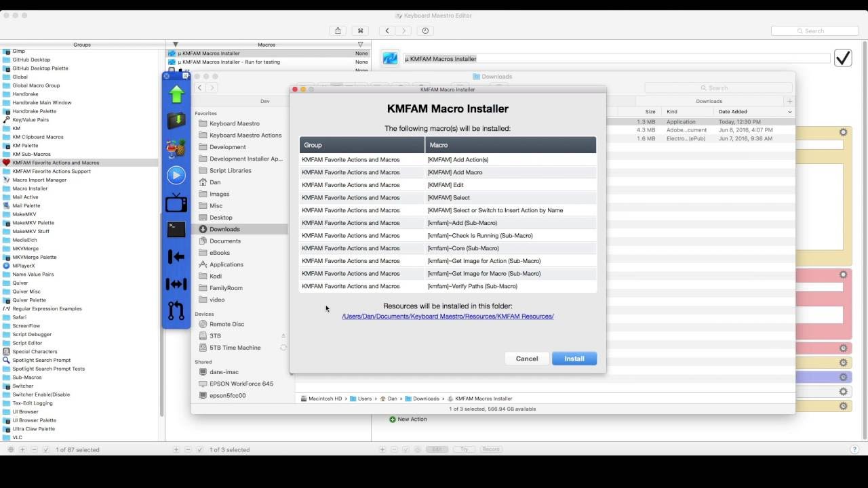Click the blue play circle palette icon
Viewport: 868px width, 488px height.
[176, 175]
